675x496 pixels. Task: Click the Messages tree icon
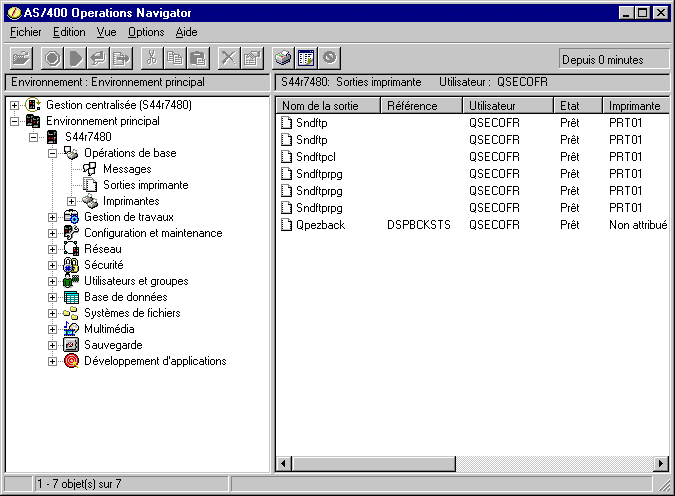coord(90,169)
